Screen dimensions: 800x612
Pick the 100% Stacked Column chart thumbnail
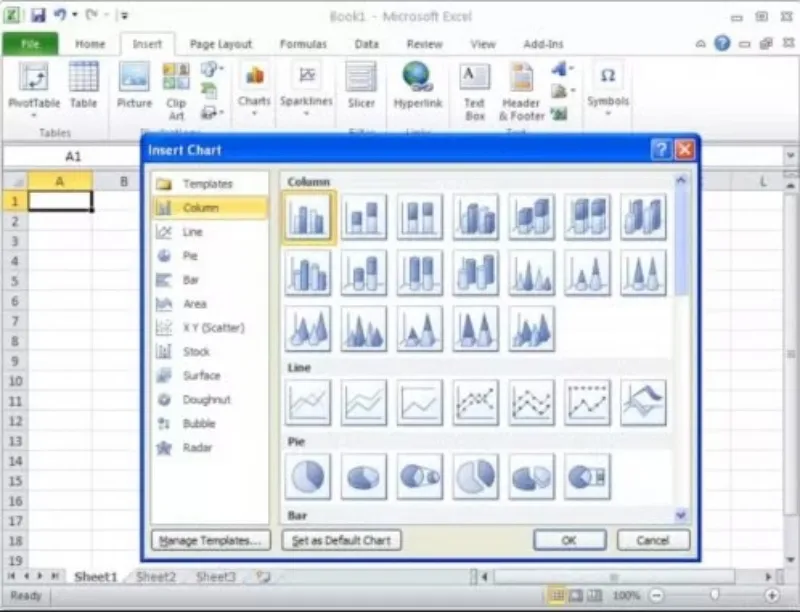[x=419, y=217]
